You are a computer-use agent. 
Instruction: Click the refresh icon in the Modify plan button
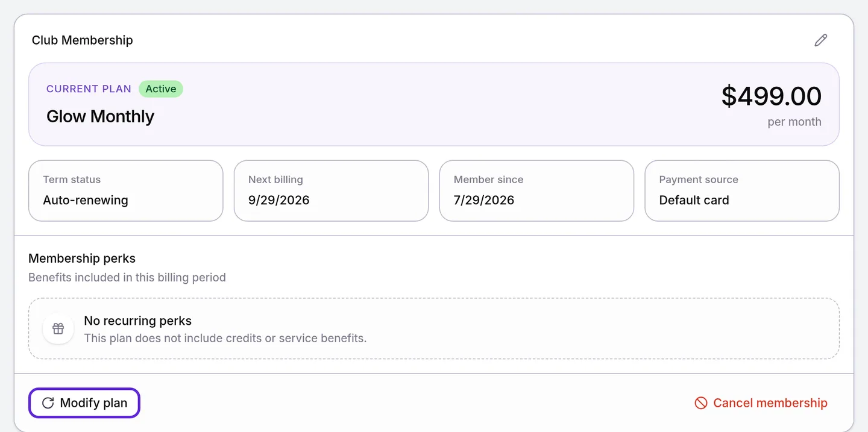pos(48,403)
